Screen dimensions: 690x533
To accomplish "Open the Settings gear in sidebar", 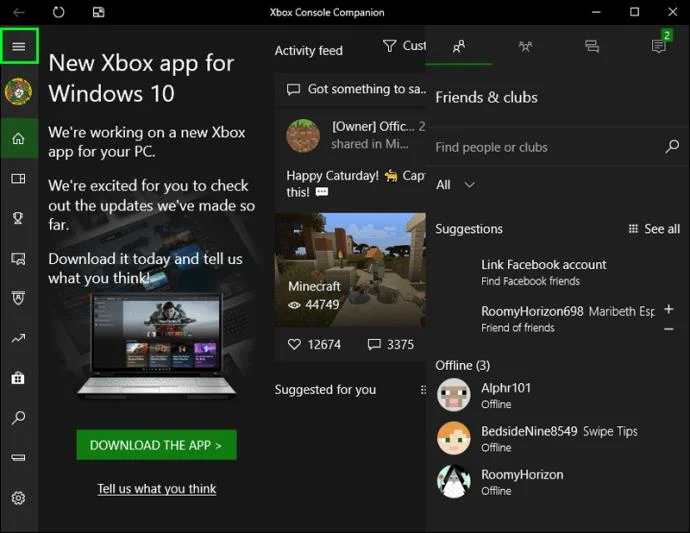I will (x=18, y=498).
